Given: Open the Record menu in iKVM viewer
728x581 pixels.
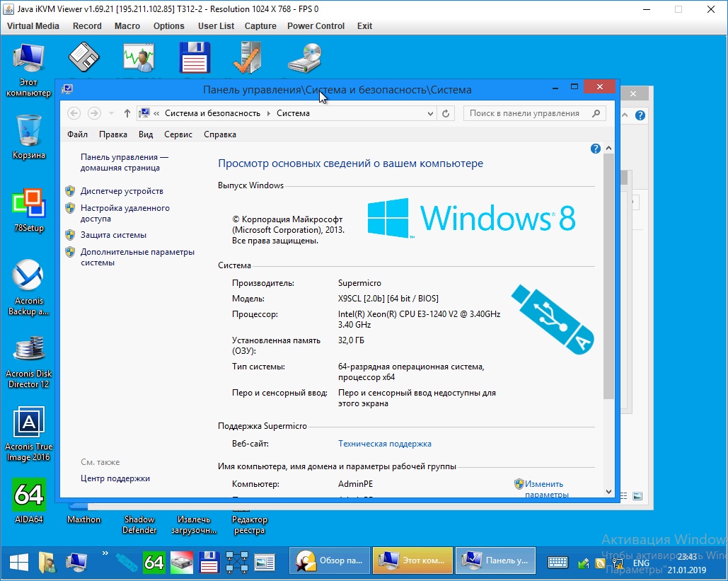Looking at the screenshot, I should (87, 26).
